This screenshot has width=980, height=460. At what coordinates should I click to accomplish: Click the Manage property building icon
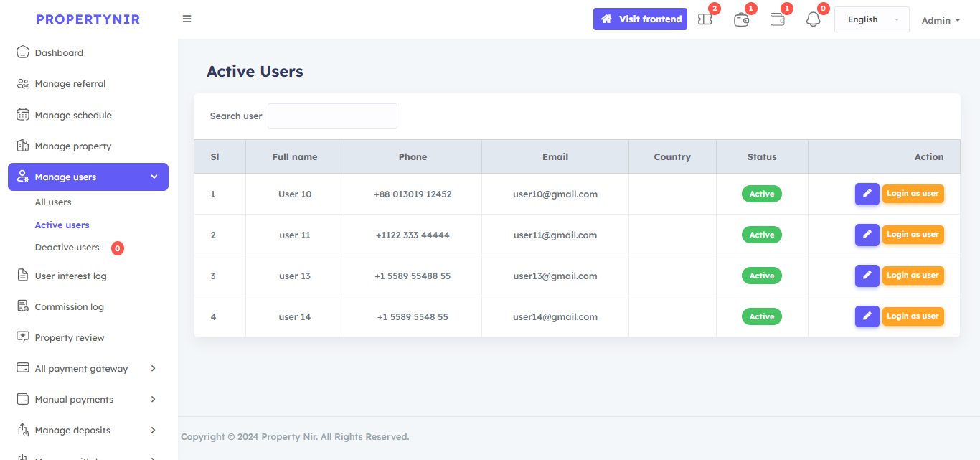coord(23,146)
